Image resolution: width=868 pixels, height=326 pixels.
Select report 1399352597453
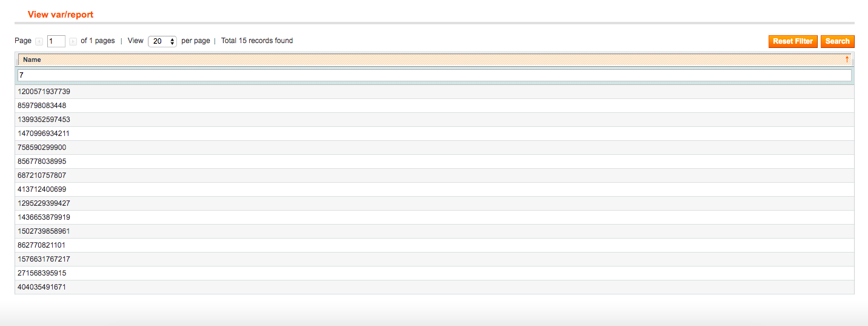coord(435,120)
